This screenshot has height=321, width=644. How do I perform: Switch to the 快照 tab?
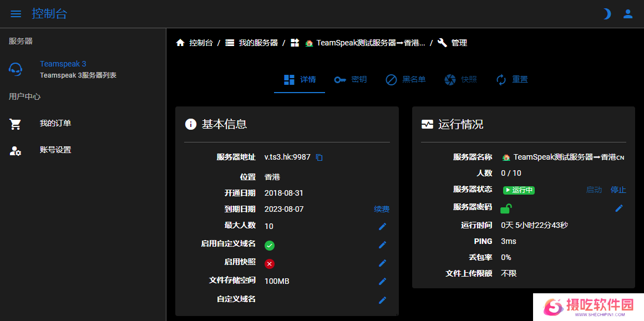coord(460,80)
